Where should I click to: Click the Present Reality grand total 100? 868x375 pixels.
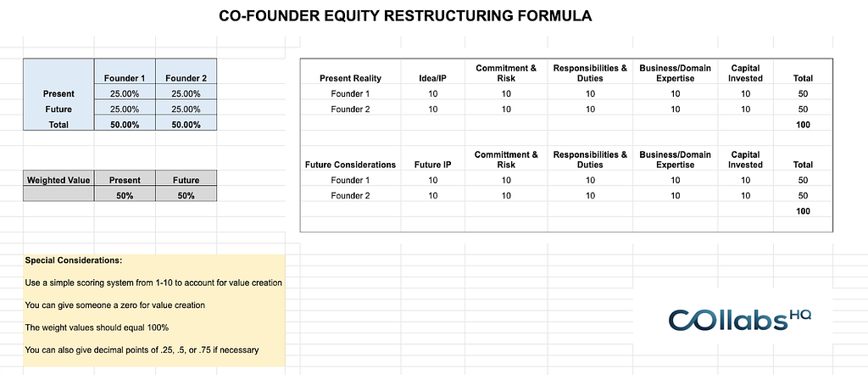click(803, 125)
